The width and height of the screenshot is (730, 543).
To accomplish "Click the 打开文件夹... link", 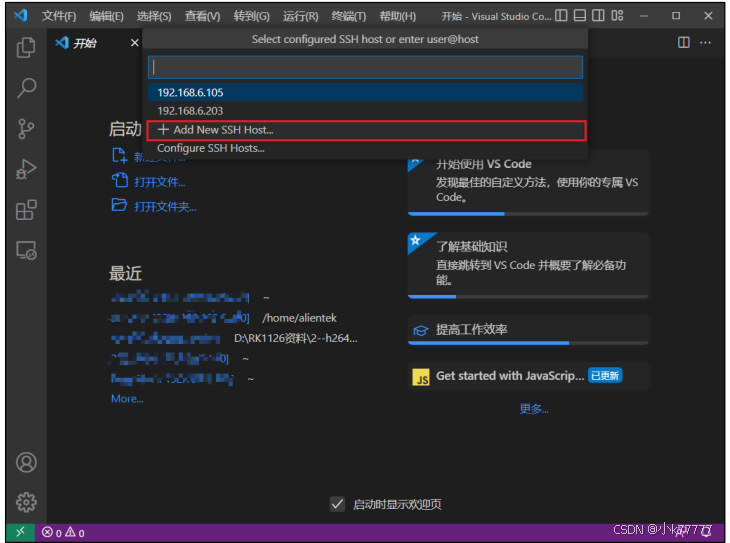I will pyautogui.click(x=165, y=206).
